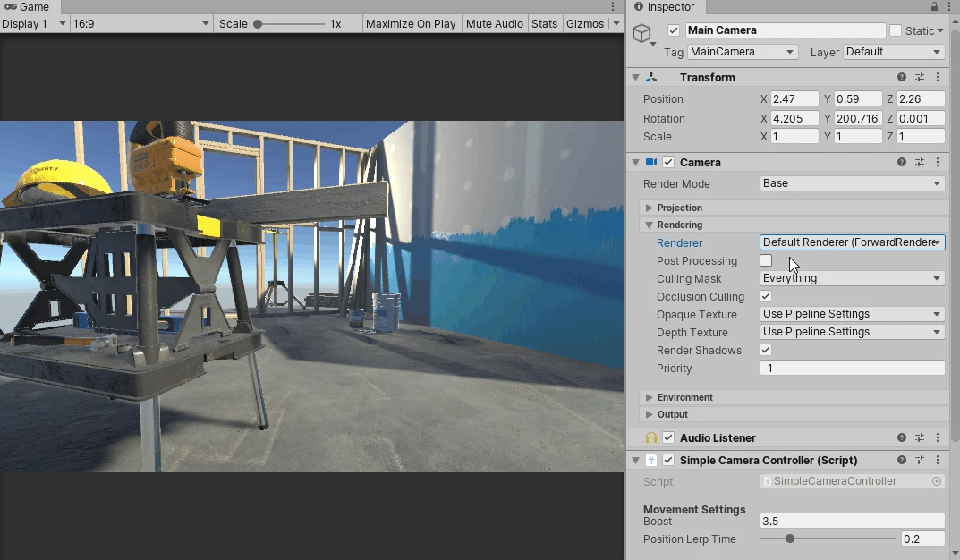Open the Layer Default dropdown

pos(894,52)
